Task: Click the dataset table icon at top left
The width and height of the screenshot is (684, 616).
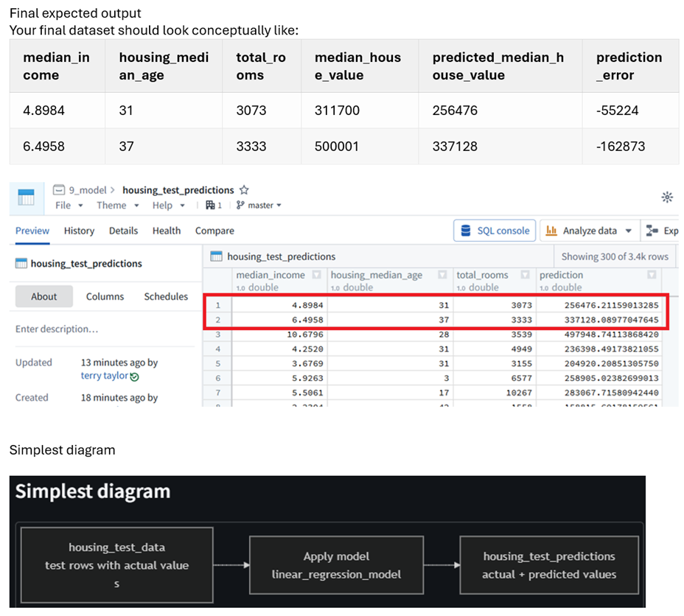Action: click(27, 197)
